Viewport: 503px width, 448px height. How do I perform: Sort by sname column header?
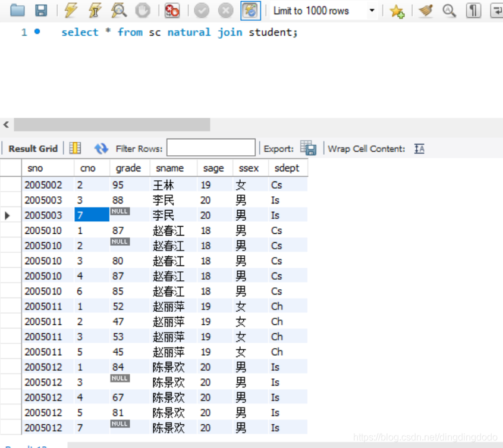[x=173, y=168]
